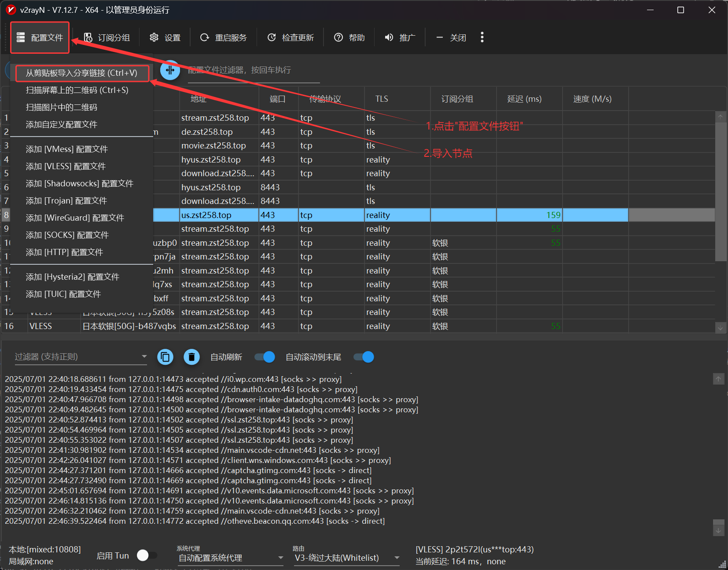Click the 日本软银[50G]-b487vqbs row
728x570 pixels.
tap(358, 326)
